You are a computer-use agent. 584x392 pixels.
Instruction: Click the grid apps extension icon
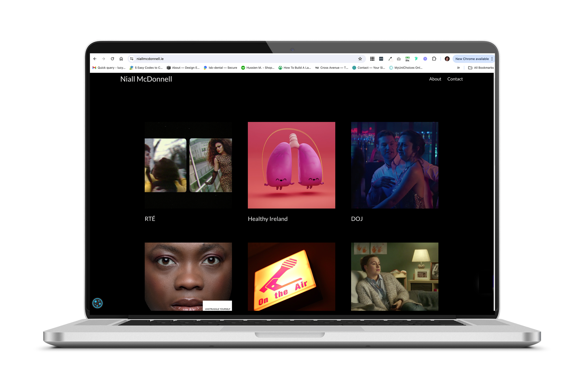372,59
